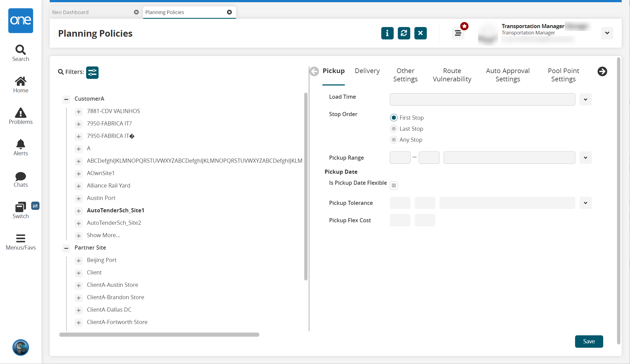
Task: Expand the Austin Port tree node
Action: click(79, 199)
